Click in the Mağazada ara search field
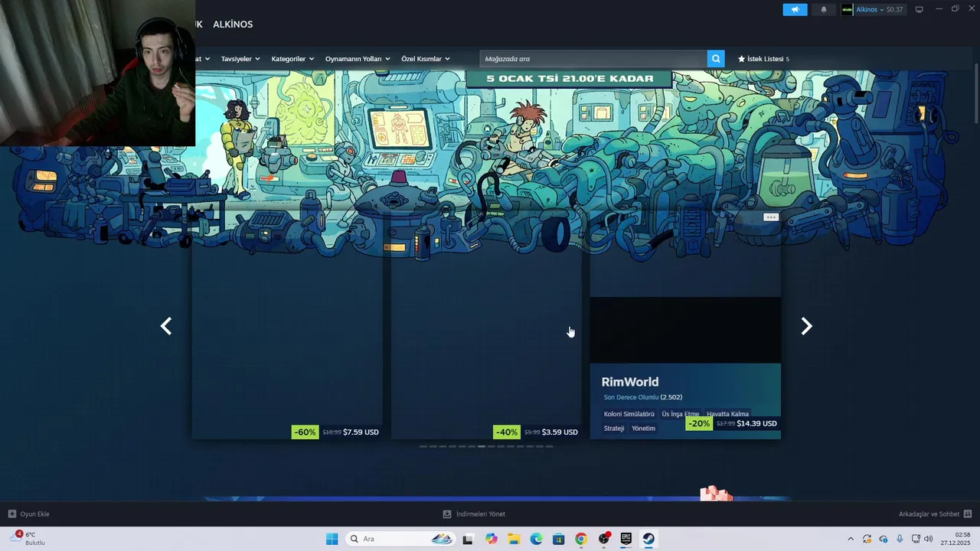The width and height of the screenshot is (980, 551). tap(593, 59)
